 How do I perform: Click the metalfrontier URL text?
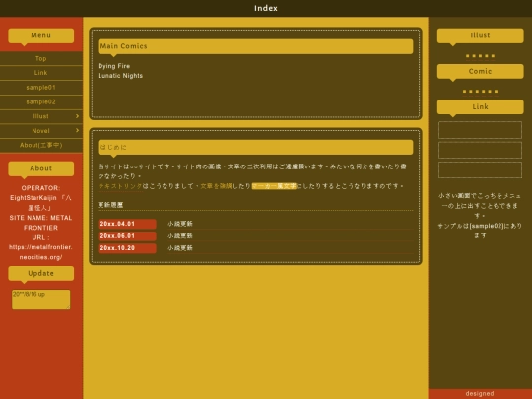pos(40,252)
